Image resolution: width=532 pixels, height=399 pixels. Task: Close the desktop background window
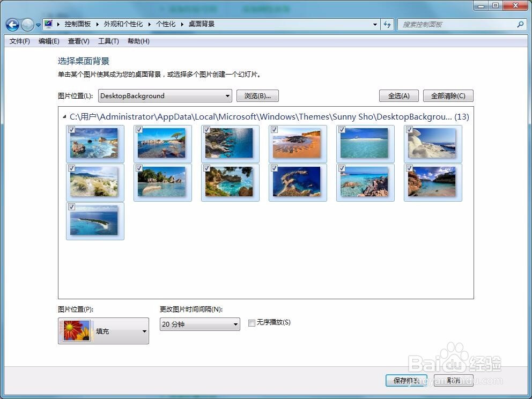pos(516,5)
